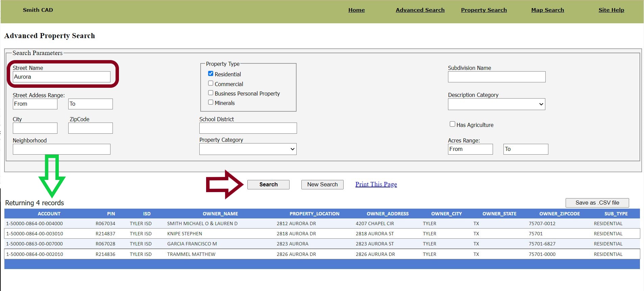
Task: Select property location 2818 AURORA DR
Action: [296, 234]
